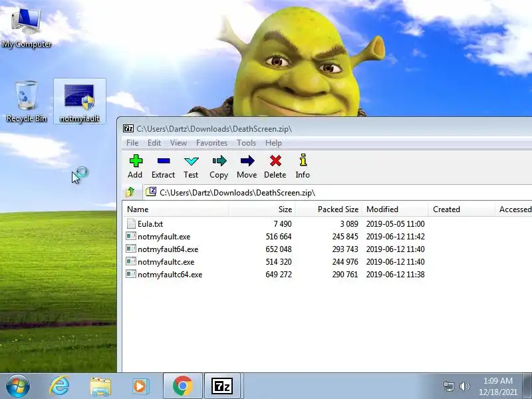Click the taskbar clock showing 1:09 AM
This screenshot has height=399, width=532.
[x=497, y=386]
